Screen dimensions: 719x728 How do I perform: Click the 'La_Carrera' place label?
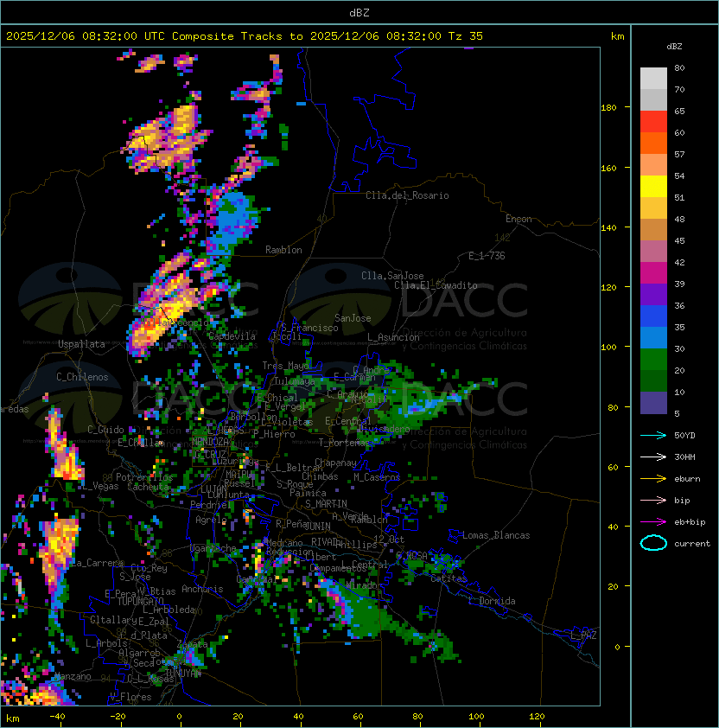(97, 563)
